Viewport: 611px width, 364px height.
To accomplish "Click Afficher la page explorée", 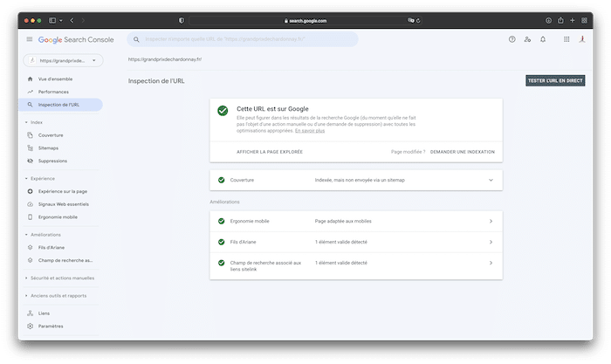I will point(270,152).
